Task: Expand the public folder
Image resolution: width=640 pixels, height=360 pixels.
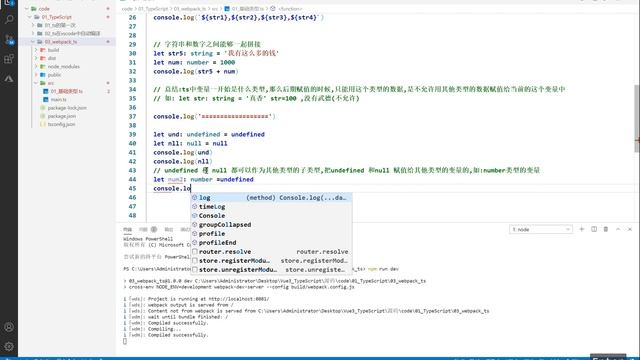Action: click(36, 75)
